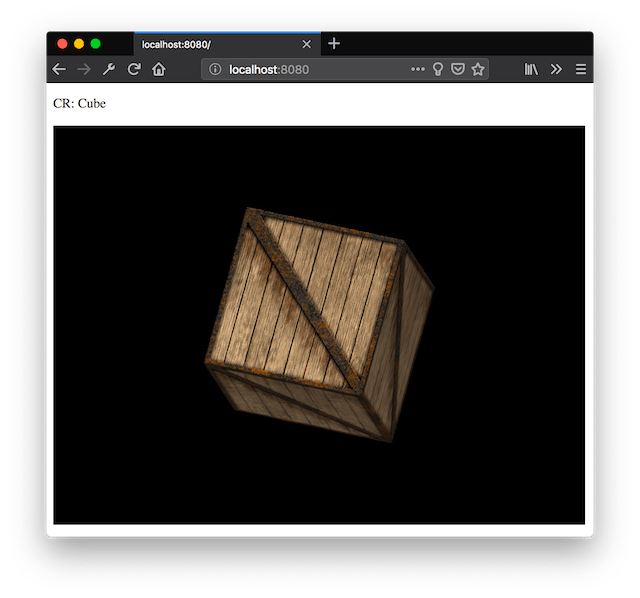Click the lightbulb icon in address bar
This screenshot has height=598, width=640.
point(438,69)
